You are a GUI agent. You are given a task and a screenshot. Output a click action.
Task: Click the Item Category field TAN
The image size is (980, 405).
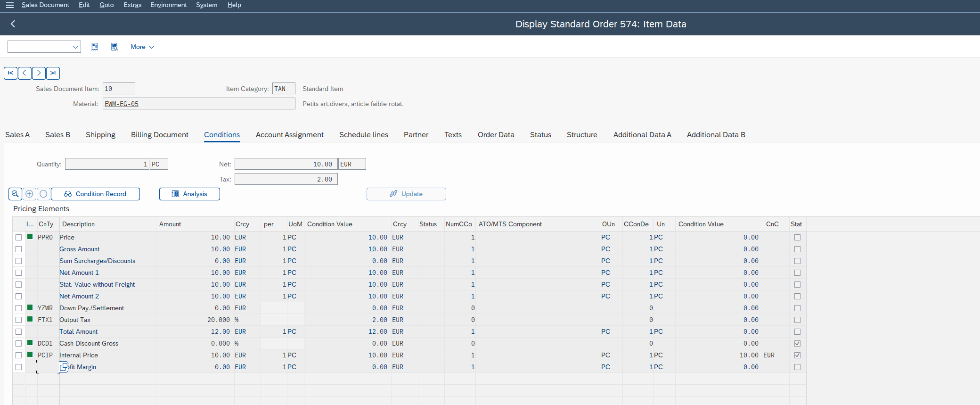point(284,89)
